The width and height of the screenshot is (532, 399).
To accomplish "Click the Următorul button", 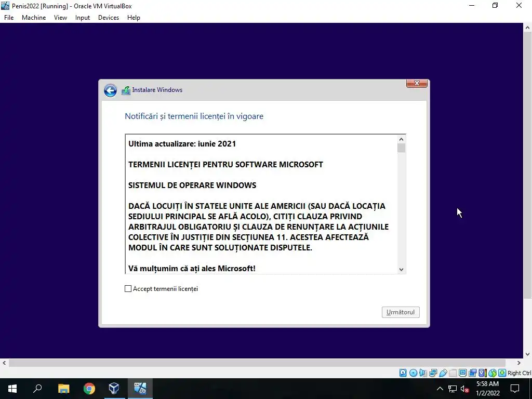I will (x=401, y=312).
